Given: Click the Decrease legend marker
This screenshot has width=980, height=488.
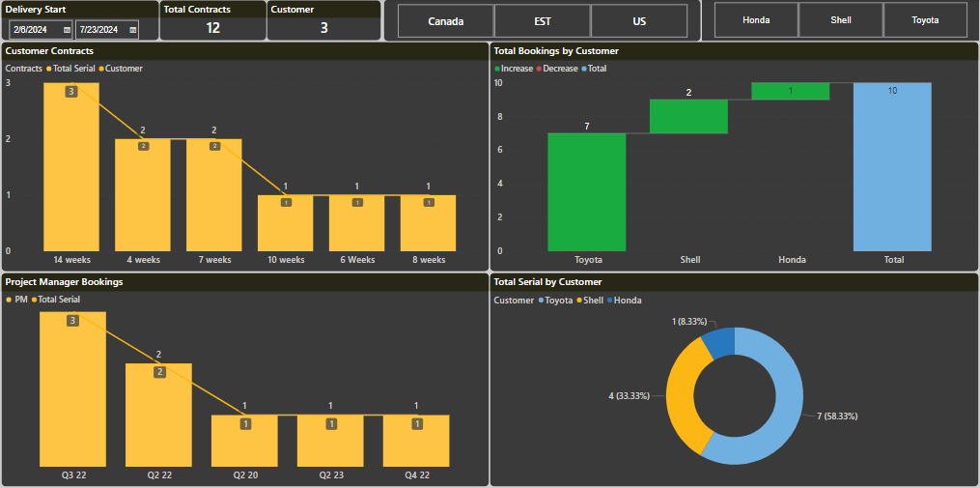Looking at the screenshot, I should pyautogui.click(x=540, y=69).
